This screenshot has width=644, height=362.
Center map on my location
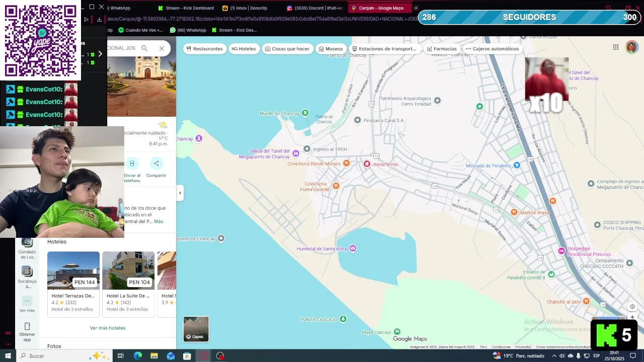point(632,307)
